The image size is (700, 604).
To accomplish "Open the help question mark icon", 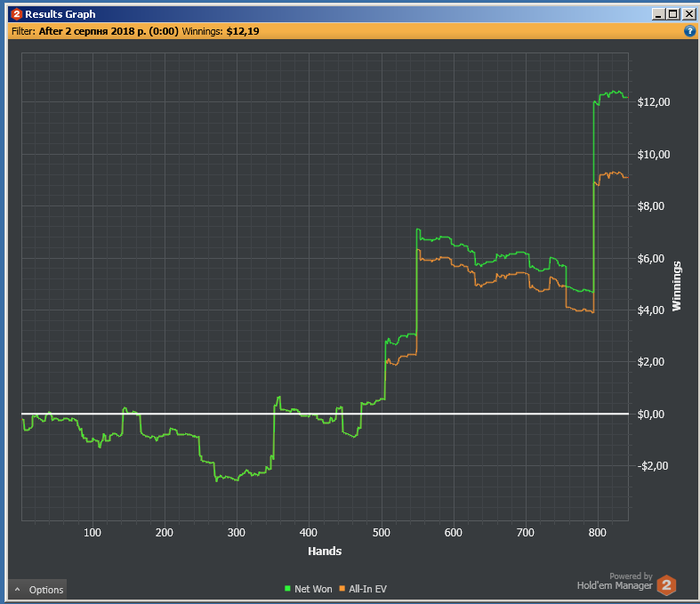I will click(690, 31).
